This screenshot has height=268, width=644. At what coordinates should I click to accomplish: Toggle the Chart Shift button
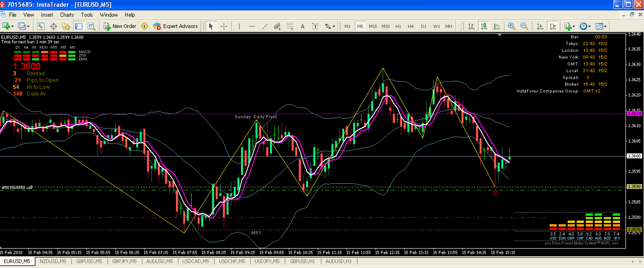[x=552, y=26]
